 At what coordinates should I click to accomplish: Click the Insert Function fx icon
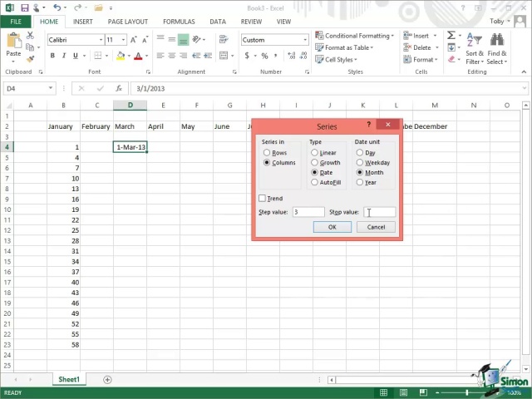tap(119, 89)
